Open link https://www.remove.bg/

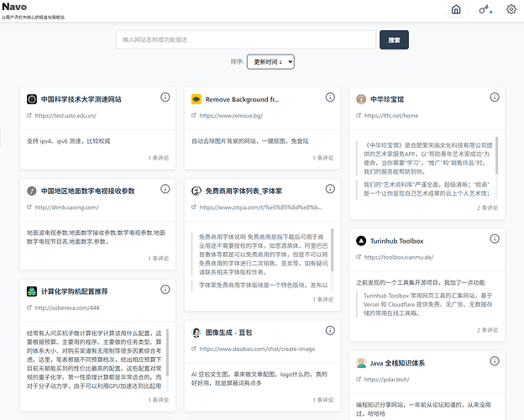(x=231, y=116)
